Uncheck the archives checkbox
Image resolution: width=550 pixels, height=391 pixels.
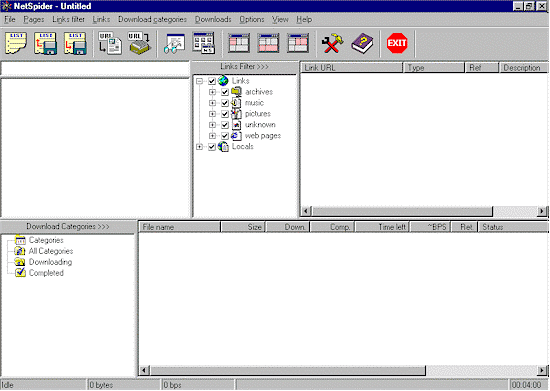point(225,92)
